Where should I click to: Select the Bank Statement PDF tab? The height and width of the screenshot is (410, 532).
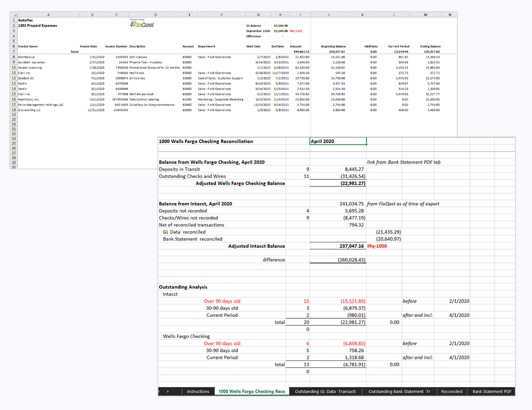[x=492, y=392]
